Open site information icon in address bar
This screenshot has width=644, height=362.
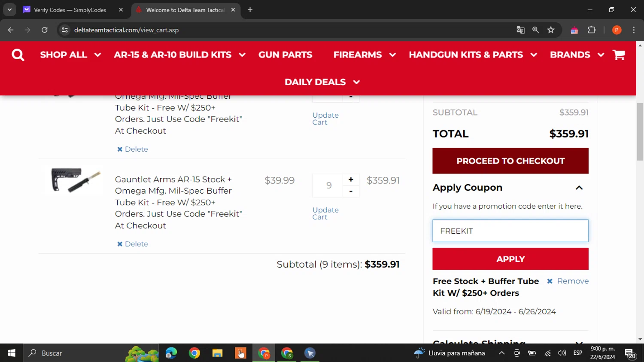pos(65,30)
